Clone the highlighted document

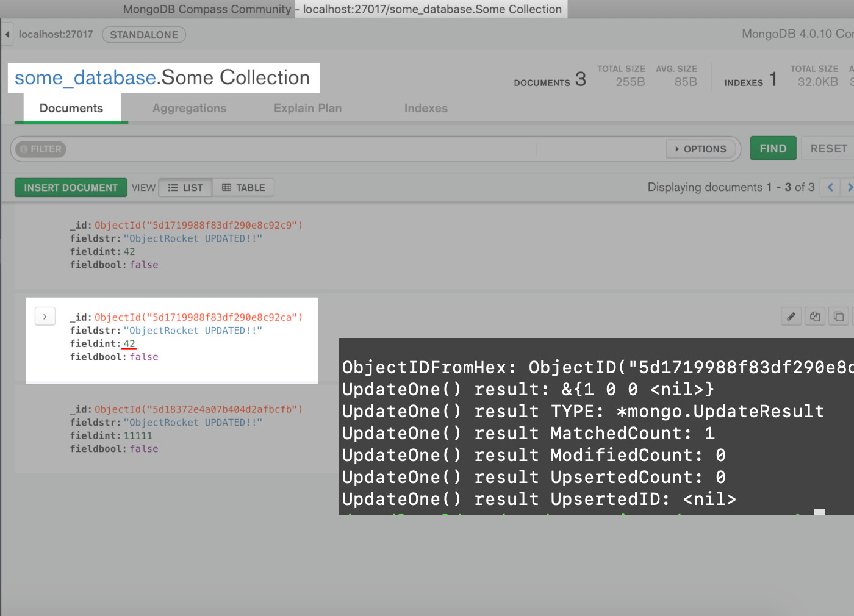838,316
